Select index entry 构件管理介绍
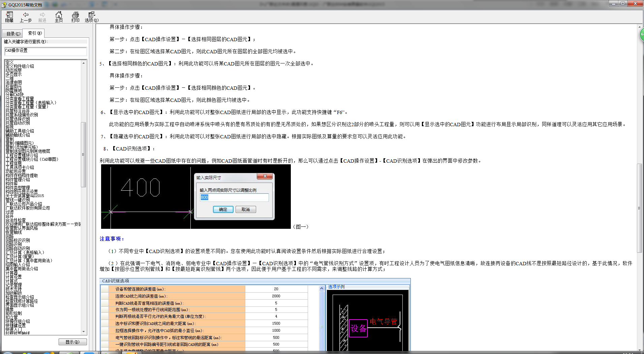The image size is (644, 354). pyautogui.click(x=18, y=180)
